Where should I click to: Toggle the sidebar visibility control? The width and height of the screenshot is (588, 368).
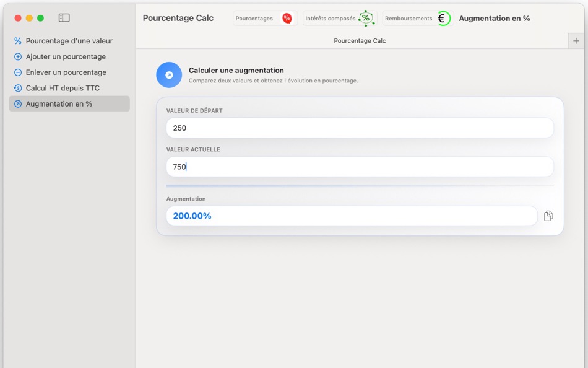[64, 17]
